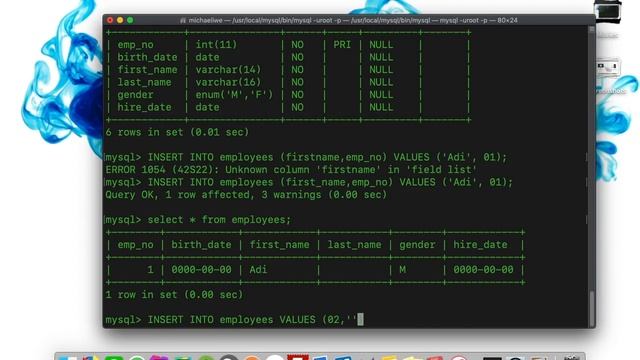Screen dimensions: 640x360
Task: Click NO in the emp_no description row
Action: coord(297,45)
